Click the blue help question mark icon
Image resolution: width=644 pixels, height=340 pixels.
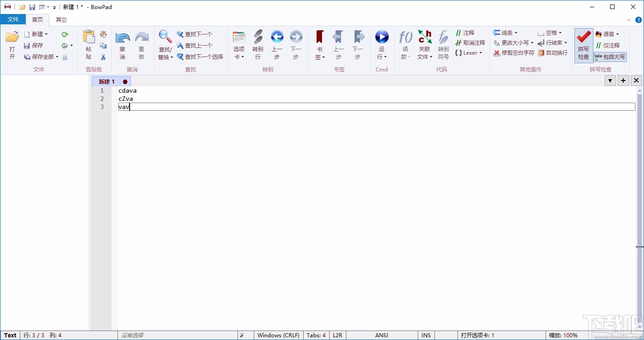pyautogui.click(x=639, y=20)
